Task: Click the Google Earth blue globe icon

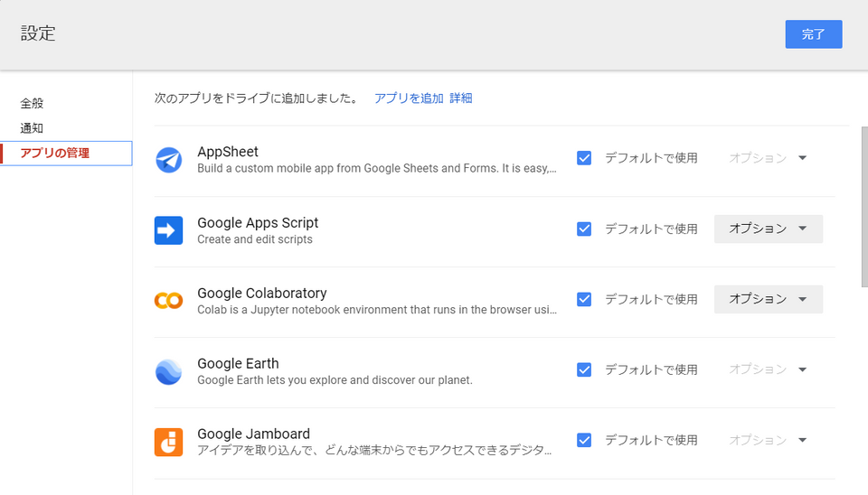Action: point(168,371)
